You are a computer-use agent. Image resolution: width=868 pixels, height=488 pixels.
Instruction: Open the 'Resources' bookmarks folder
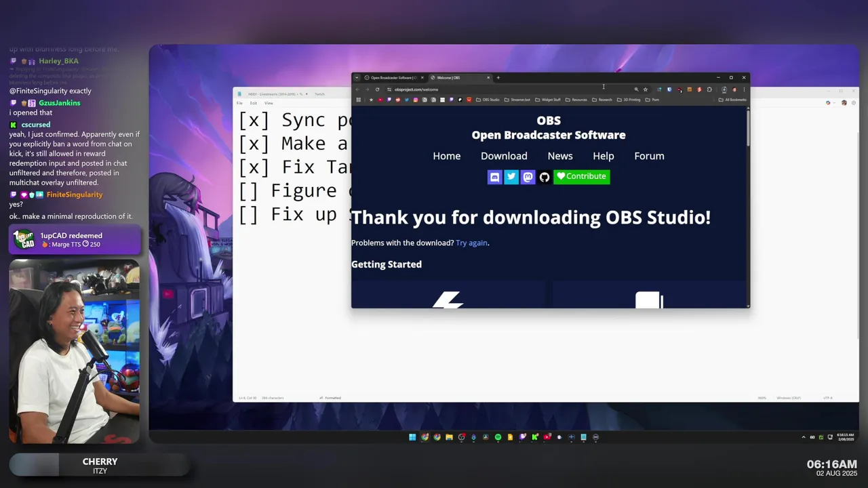pos(576,100)
